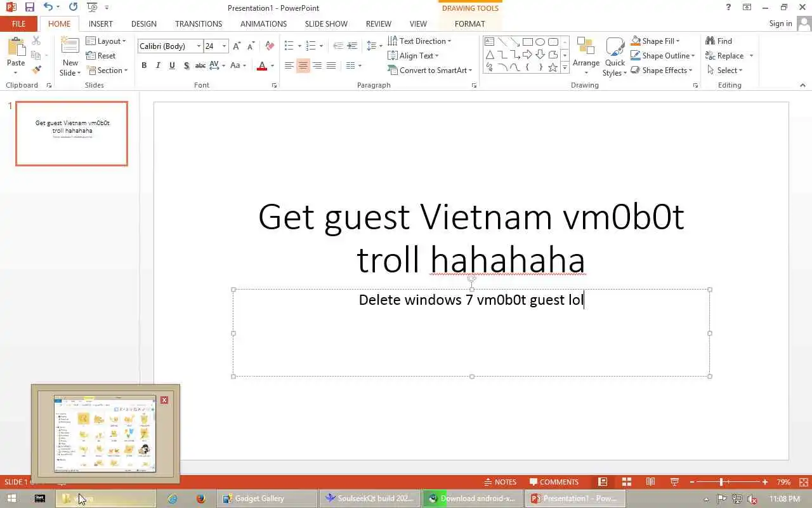Open the Firefox icon in taskbar
The height and width of the screenshot is (508, 812).
click(x=200, y=498)
